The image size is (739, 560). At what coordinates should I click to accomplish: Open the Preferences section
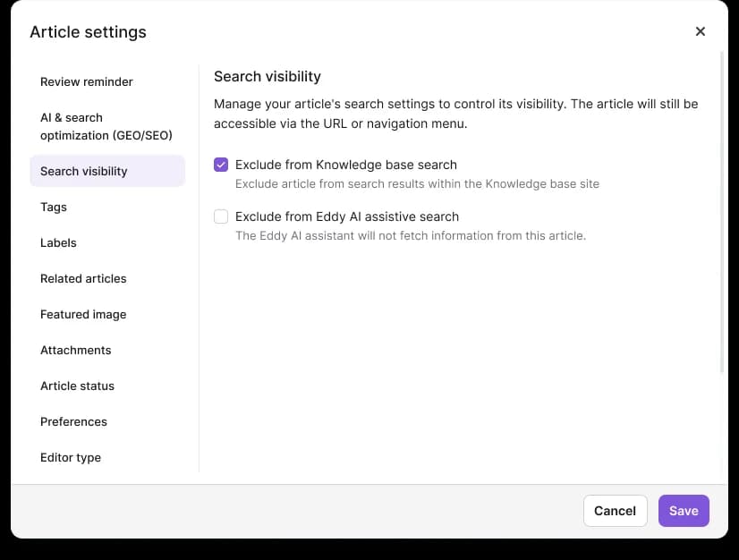(107, 422)
